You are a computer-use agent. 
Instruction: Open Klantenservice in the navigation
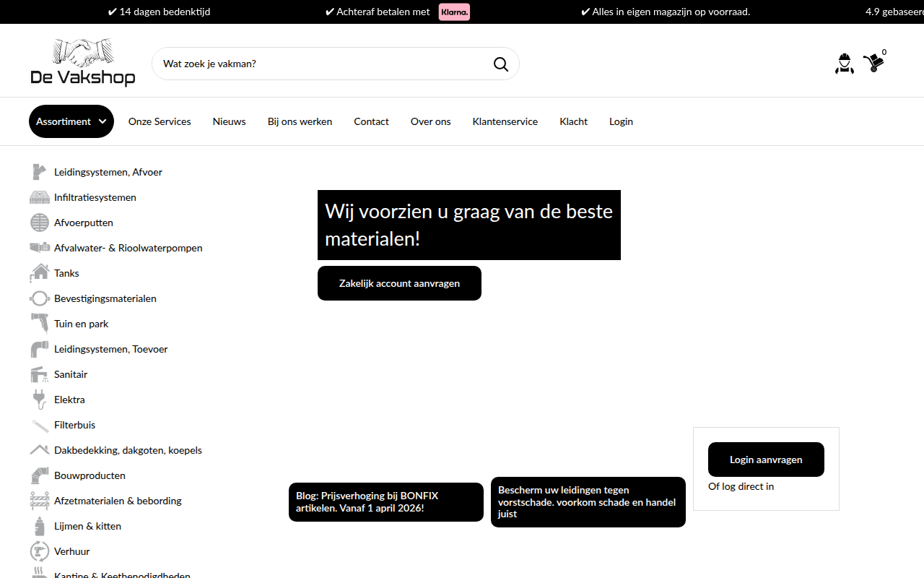[x=505, y=121]
